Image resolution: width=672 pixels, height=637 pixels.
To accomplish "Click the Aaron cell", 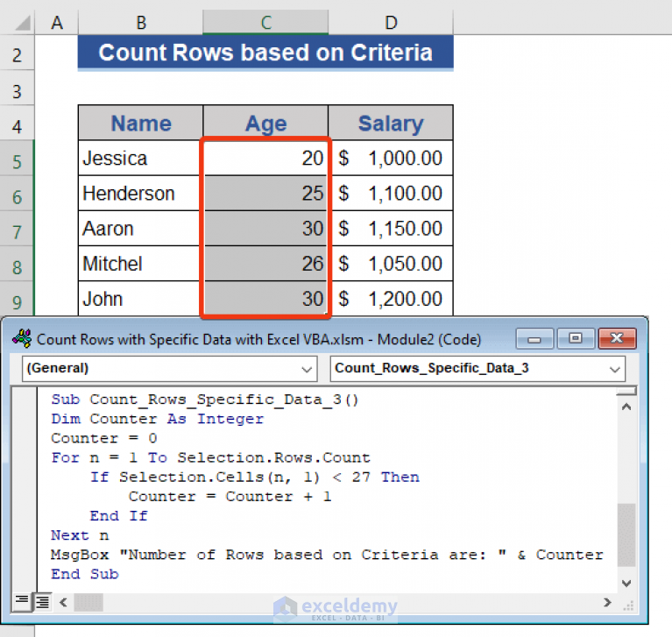I will click(x=140, y=229).
